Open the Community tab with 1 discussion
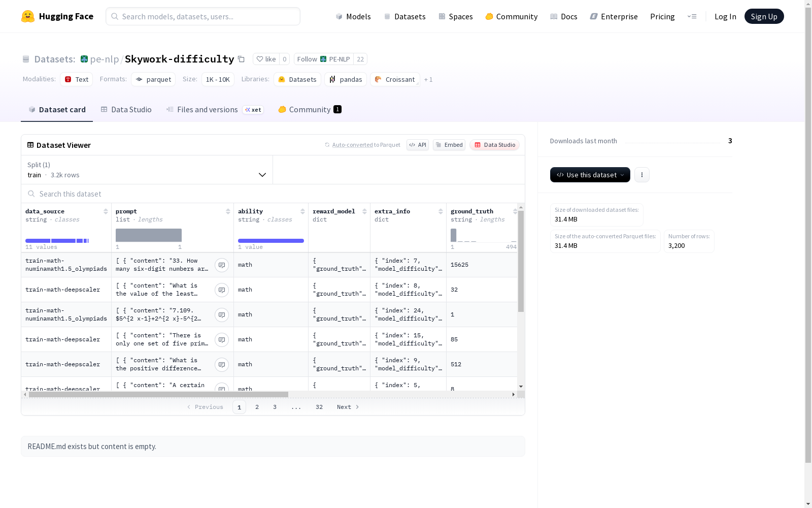 310,110
